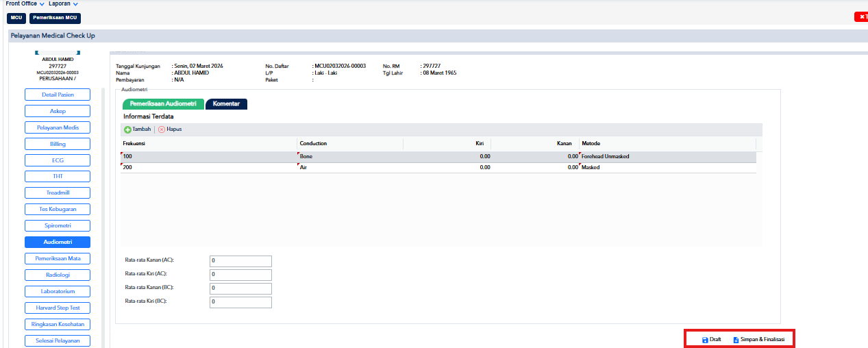Click the Draft save disk icon
Image resolution: width=868 pixels, height=348 pixels.
click(x=705, y=340)
